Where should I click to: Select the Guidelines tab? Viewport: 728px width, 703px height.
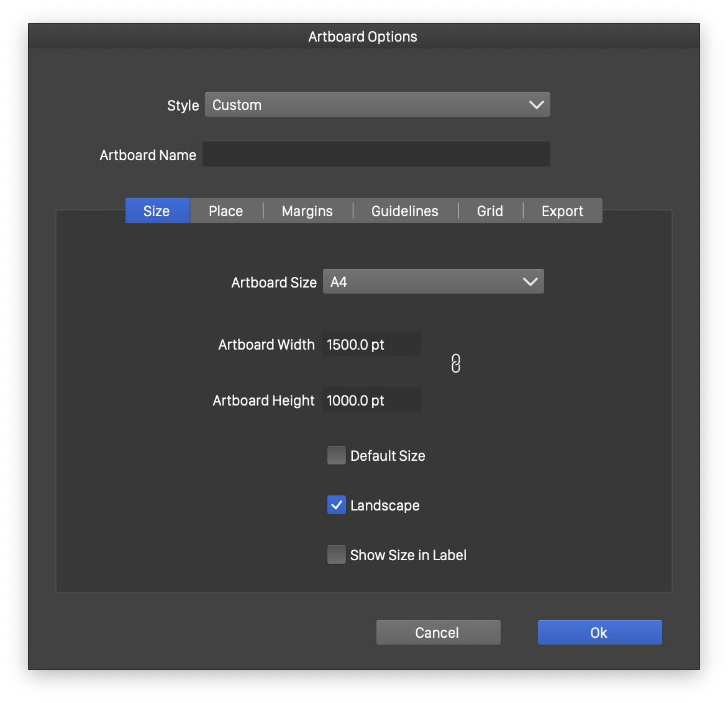[404, 211]
